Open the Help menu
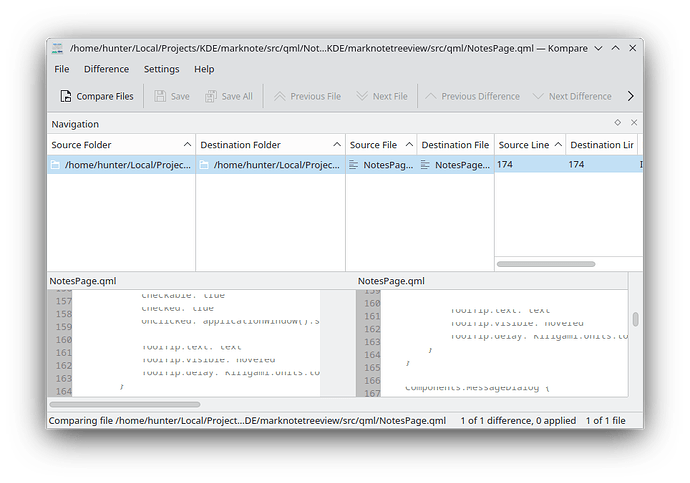The width and height of the screenshot is (690, 483). click(204, 69)
